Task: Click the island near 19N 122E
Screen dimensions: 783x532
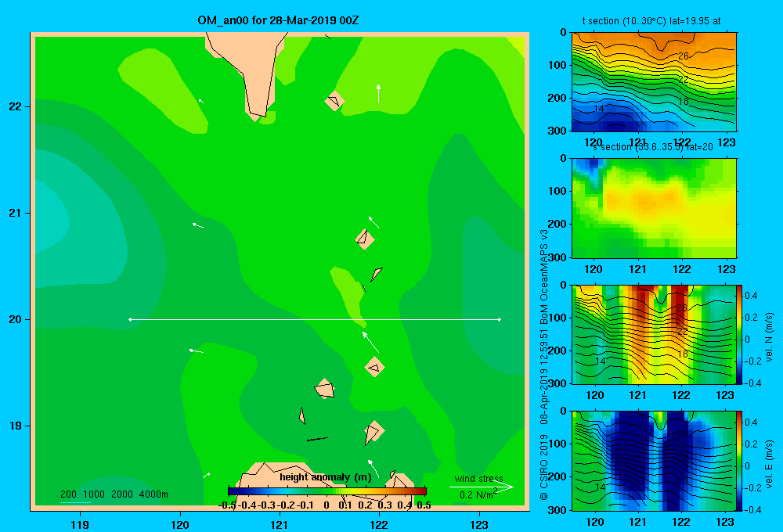Action: click(373, 433)
